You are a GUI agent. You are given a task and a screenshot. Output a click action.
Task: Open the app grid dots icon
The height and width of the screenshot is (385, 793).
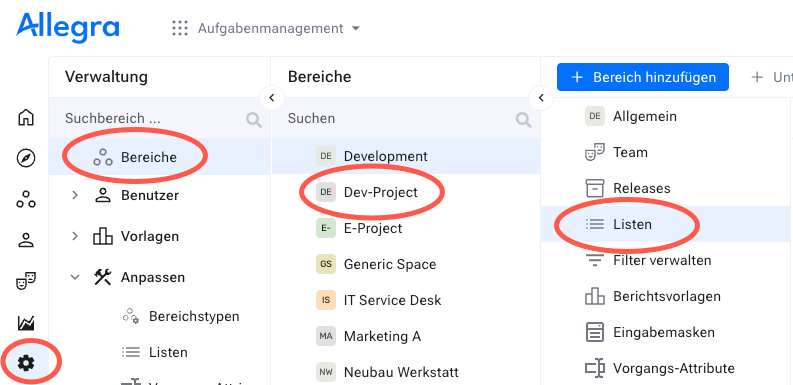click(x=180, y=28)
